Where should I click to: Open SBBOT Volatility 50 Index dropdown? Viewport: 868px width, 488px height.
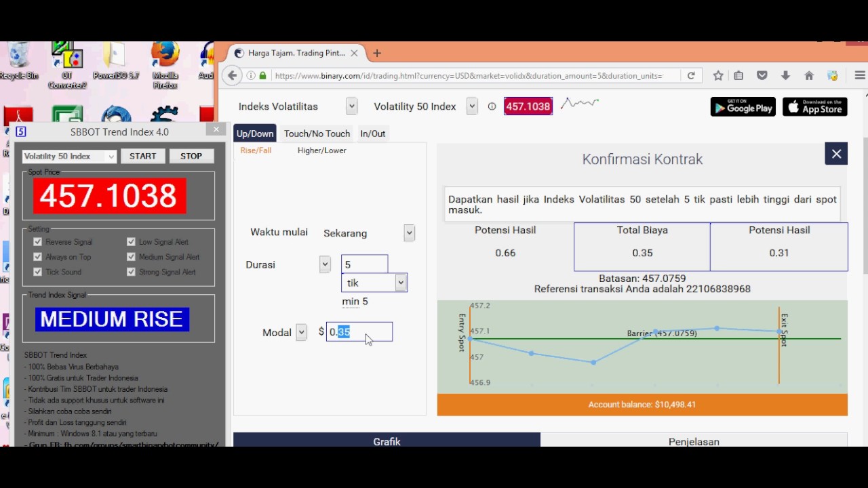point(69,156)
